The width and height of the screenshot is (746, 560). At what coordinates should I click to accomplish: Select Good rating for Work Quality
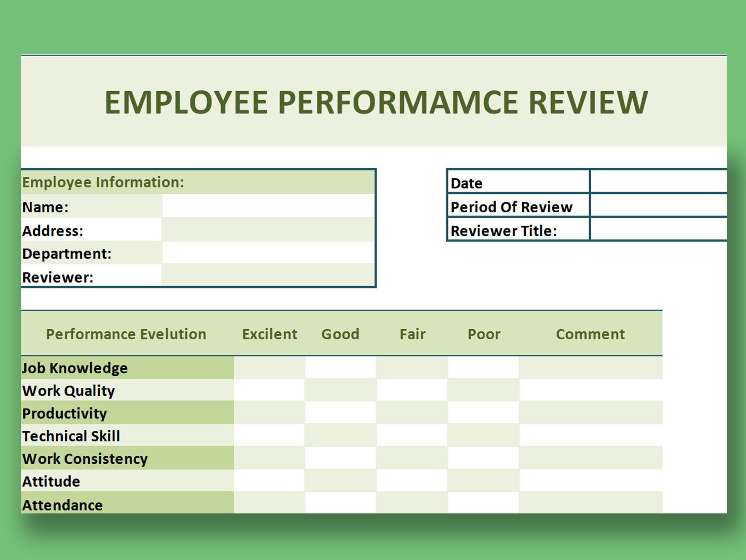[340, 390]
